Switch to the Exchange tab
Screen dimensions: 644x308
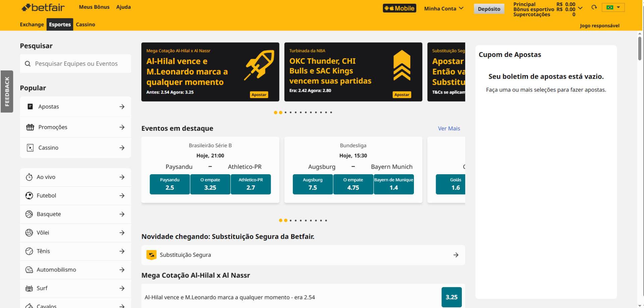coord(32,24)
